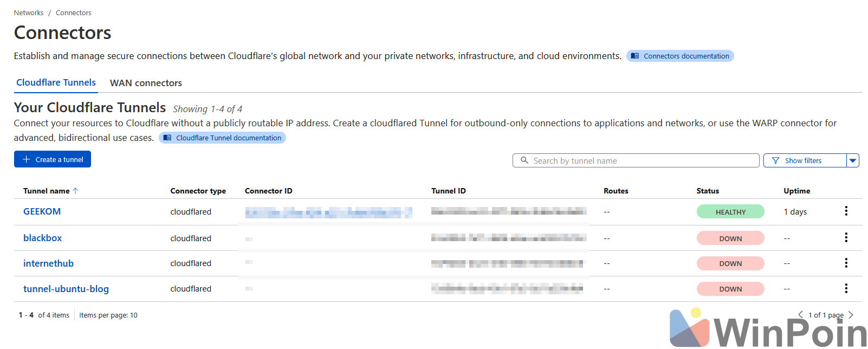Open the blackbox row three-dot actions menu
The image size is (868, 349).
[x=846, y=238]
